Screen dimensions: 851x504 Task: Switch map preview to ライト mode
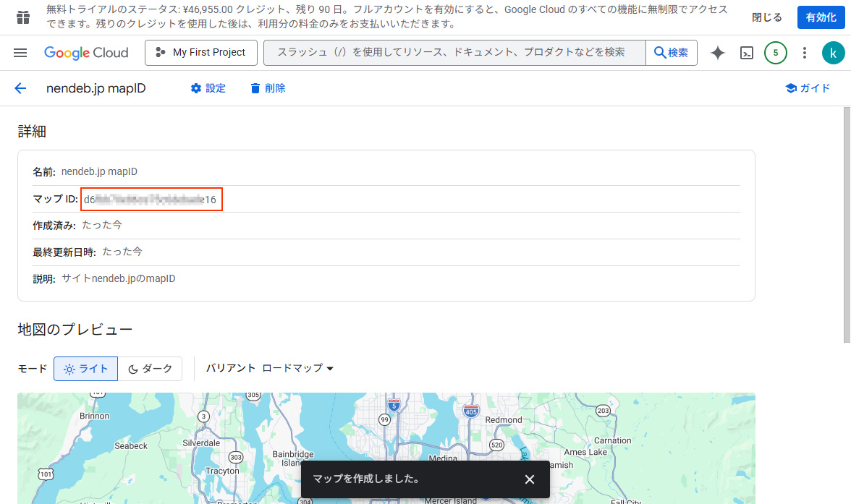85,369
